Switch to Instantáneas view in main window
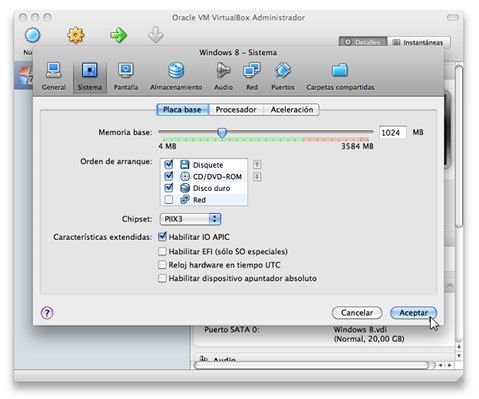The width and height of the screenshot is (479, 399). (x=419, y=42)
